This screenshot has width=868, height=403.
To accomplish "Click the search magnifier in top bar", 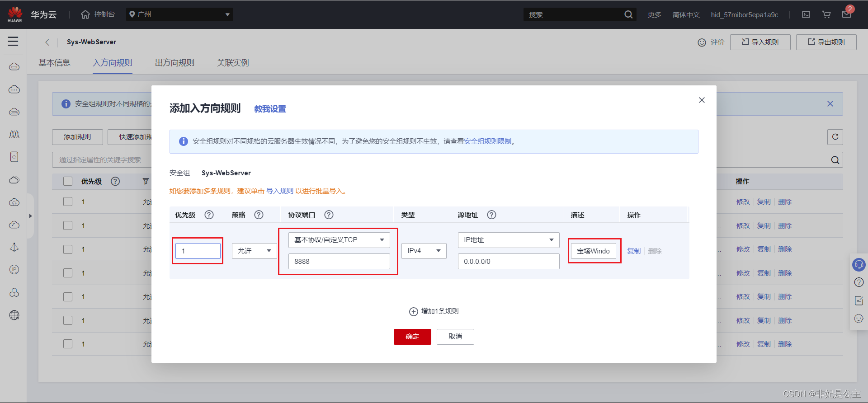I will coord(628,14).
